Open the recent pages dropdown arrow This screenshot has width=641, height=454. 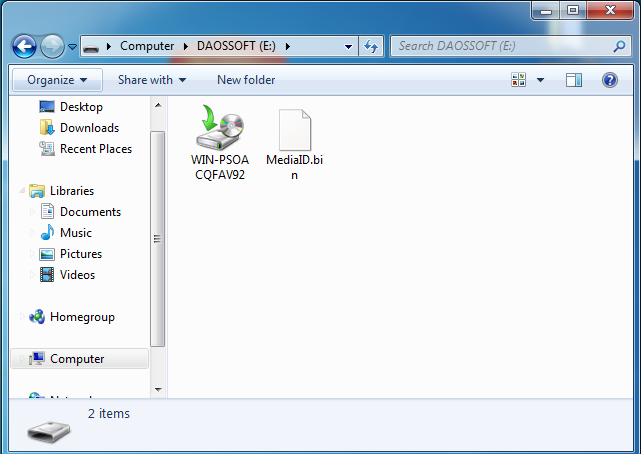tap(72, 47)
